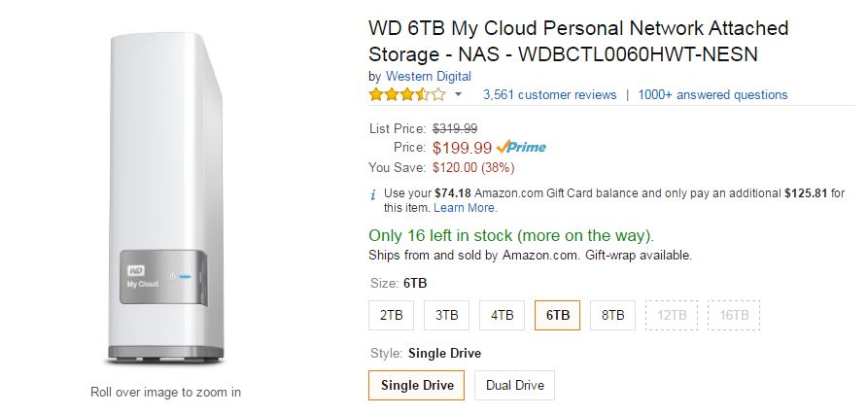Select the 6TB size option
This screenshot has width=868, height=415.
[x=558, y=315]
